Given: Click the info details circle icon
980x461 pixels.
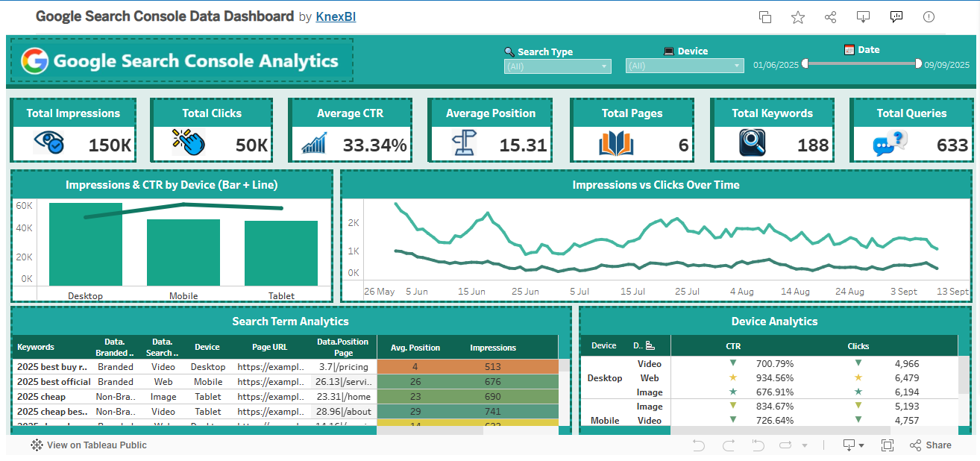Looking at the screenshot, I should (929, 16).
